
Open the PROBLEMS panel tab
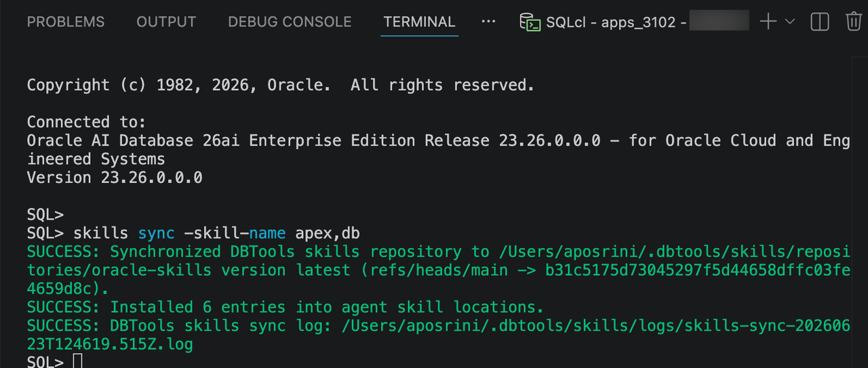point(66,22)
